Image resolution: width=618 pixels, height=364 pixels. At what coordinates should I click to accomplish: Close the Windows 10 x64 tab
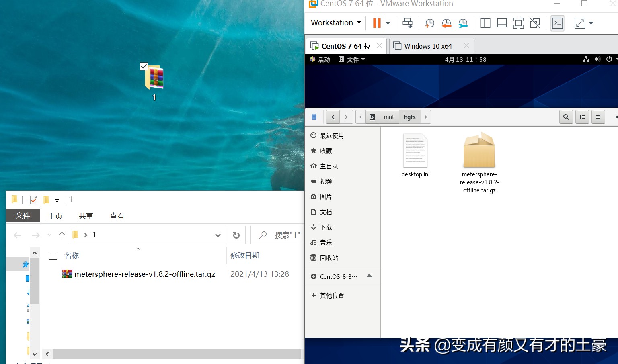(x=466, y=46)
